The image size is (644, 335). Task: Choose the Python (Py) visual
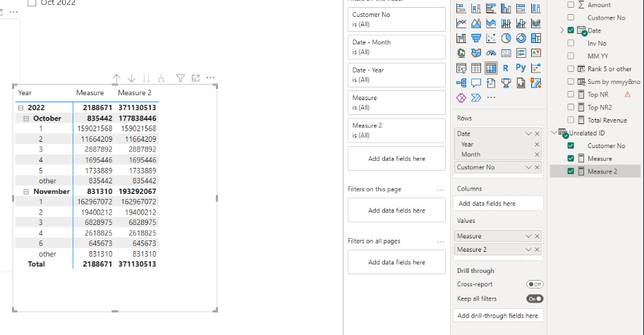(521, 68)
